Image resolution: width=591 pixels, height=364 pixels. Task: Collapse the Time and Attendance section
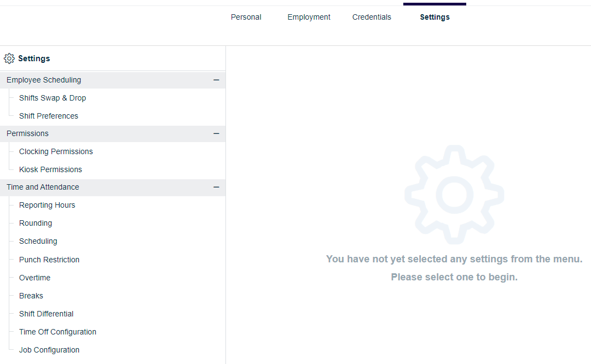[217, 187]
